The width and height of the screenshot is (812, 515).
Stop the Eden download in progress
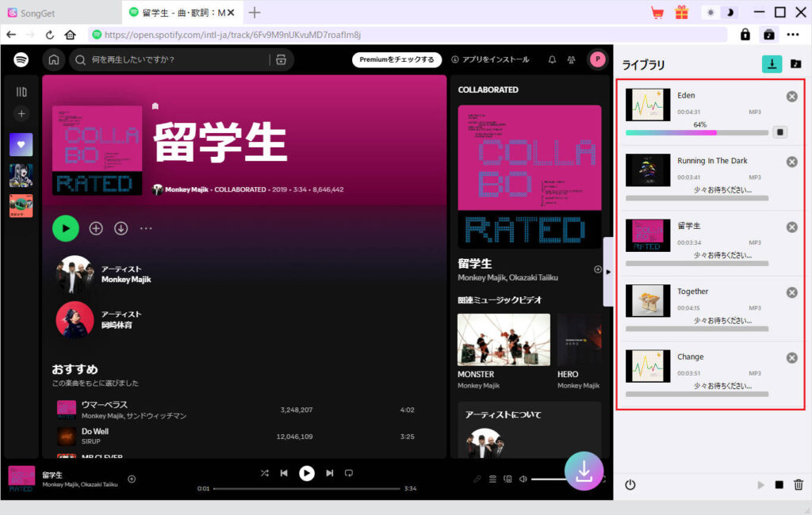(x=780, y=132)
